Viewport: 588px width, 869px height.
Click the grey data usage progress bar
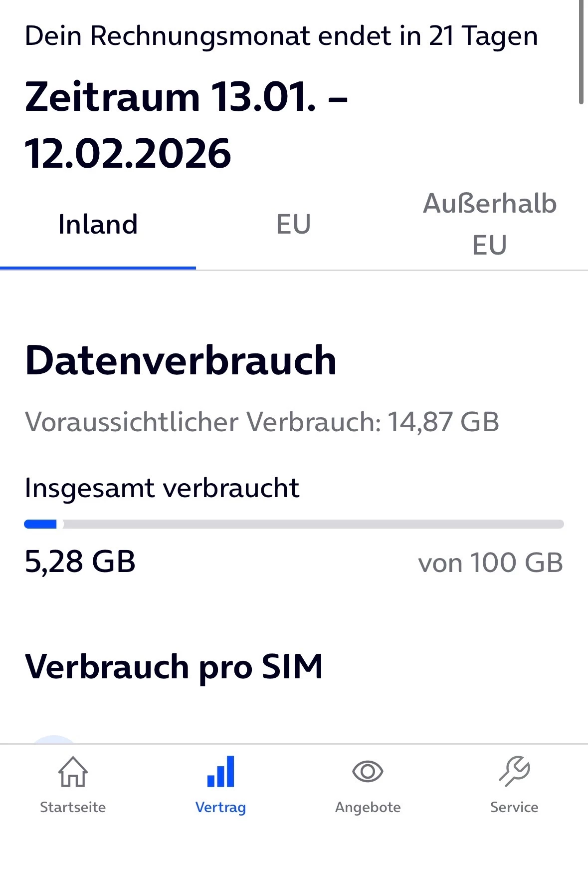[309, 524]
